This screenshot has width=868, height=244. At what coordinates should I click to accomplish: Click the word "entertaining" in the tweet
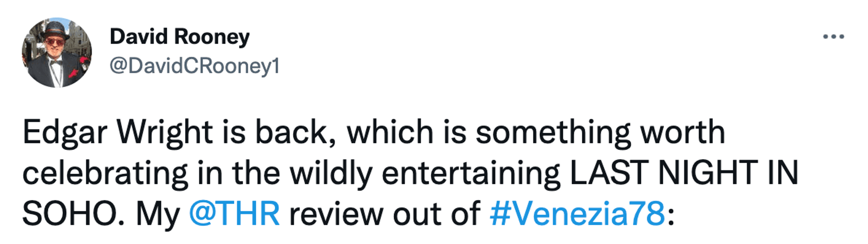click(x=471, y=173)
